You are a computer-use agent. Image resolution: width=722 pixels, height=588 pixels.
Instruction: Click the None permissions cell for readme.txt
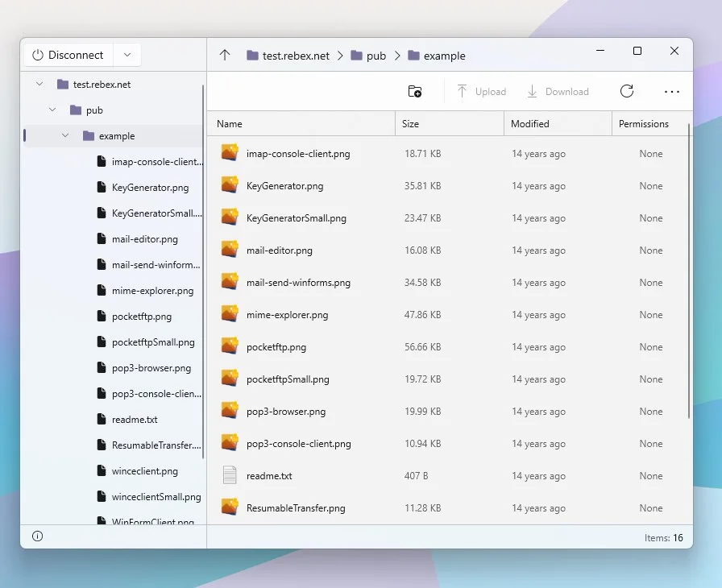[650, 476]
